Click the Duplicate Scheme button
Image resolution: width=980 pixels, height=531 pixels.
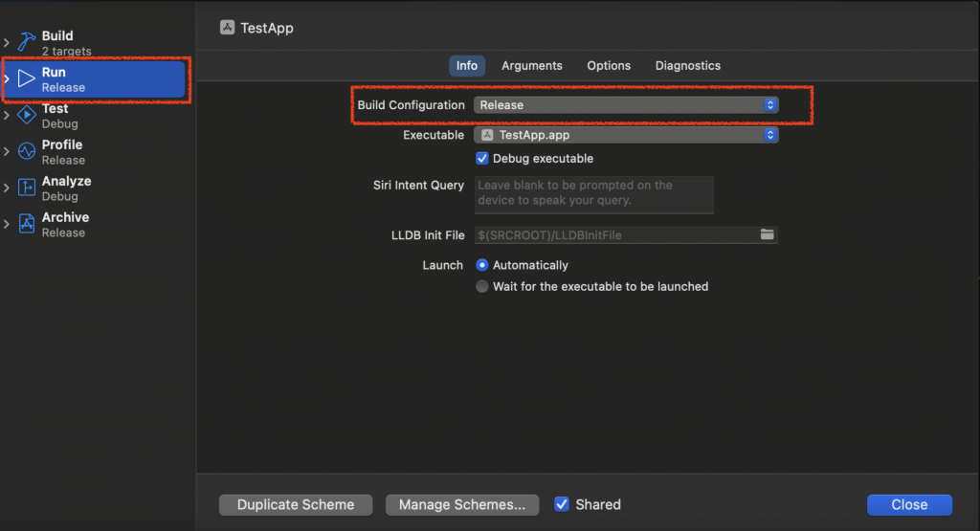tap(296, 504)
